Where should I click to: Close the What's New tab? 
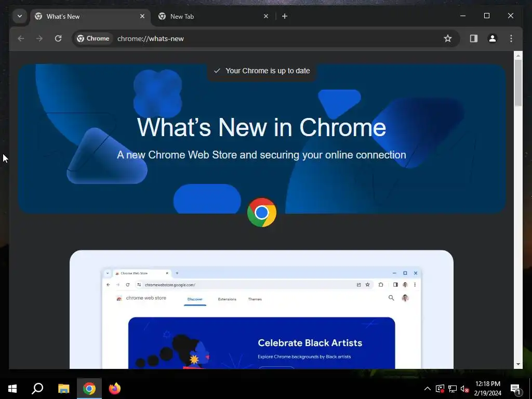[142, 16]
